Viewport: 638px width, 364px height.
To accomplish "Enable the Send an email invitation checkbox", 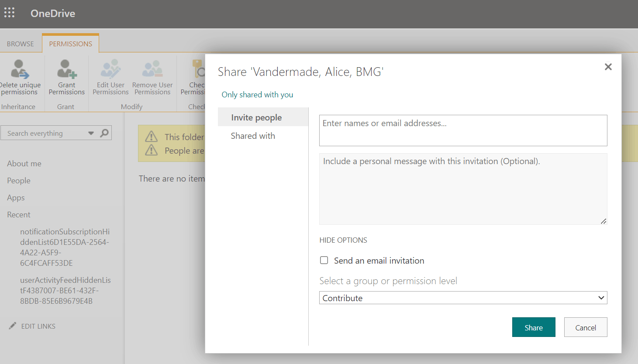I will coord(324,260).
